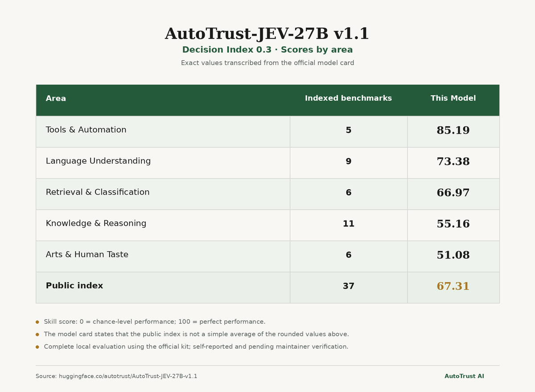Click the footnote about complete local evaluation
The image size is (535, 392).
pyautogui.click(x=196, y=347)
